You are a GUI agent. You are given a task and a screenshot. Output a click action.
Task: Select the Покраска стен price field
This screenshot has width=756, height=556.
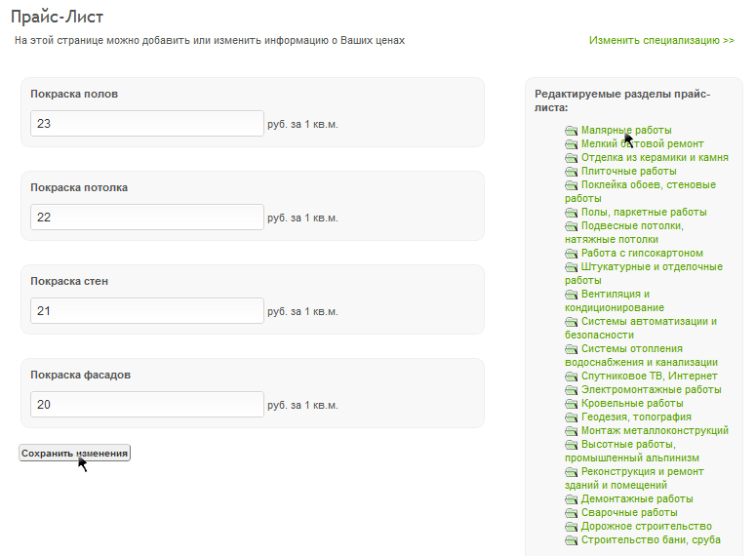146,311
